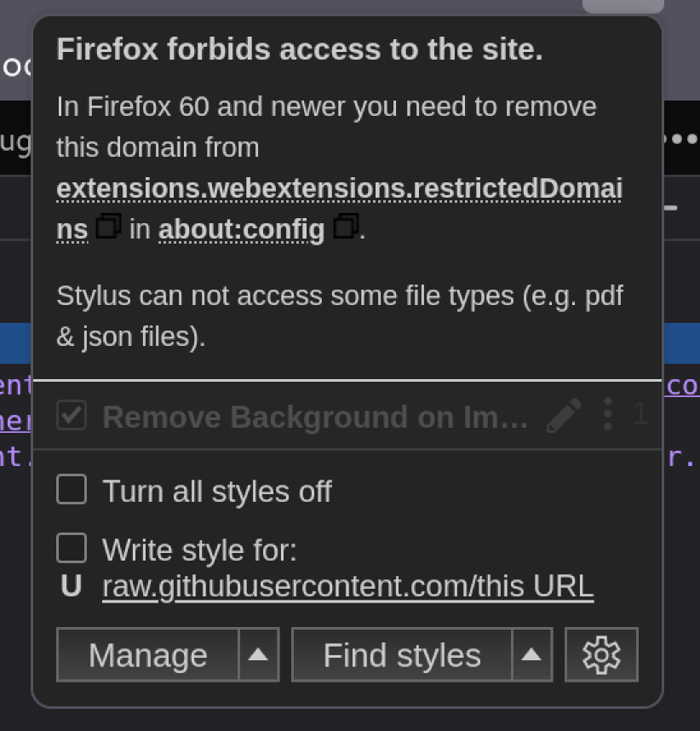Check Write style for this URL

(72, 549)
